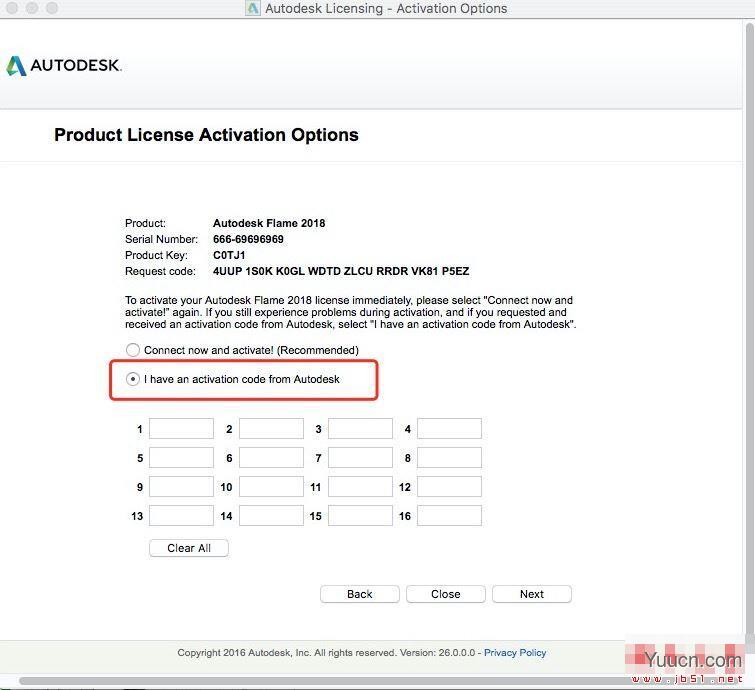The height and width of the screenshot is (690, 755).
Task: Open the Privacy Policy link
Action: point(515,653)
